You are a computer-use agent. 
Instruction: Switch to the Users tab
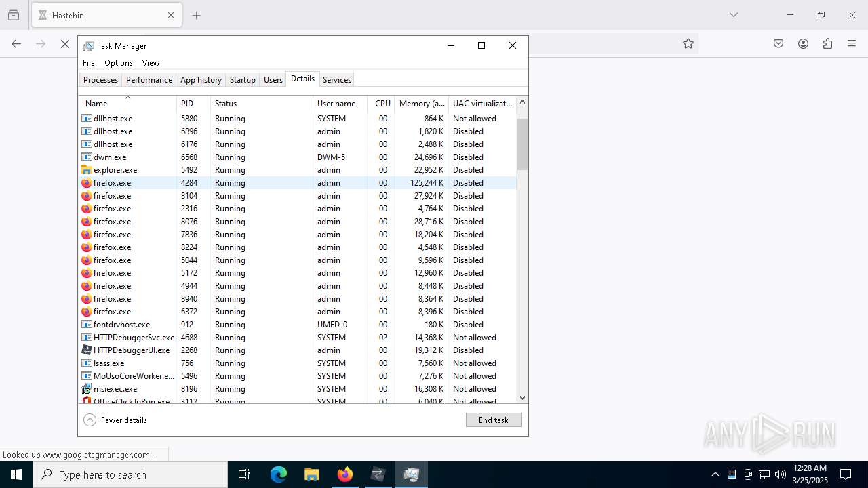click(x=273, y=79)
